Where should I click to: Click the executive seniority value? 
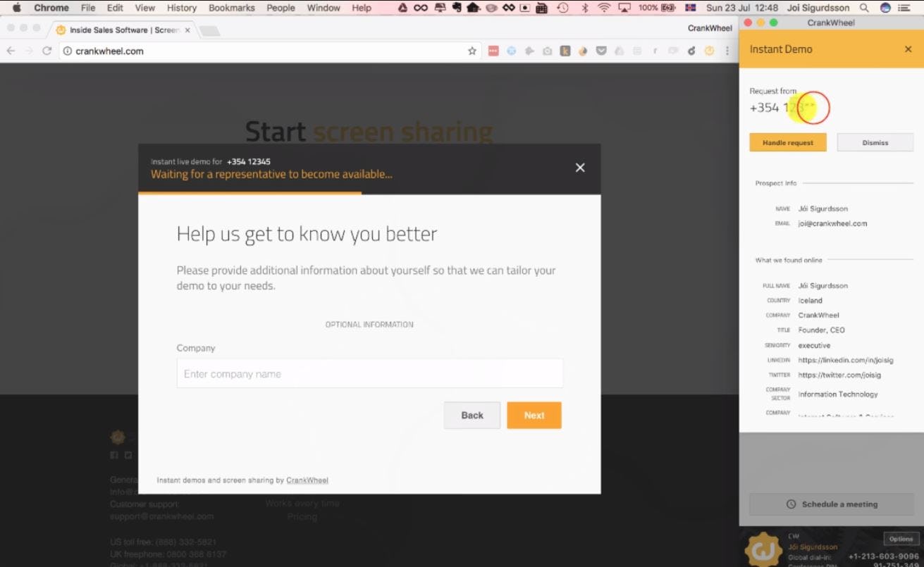815,346
